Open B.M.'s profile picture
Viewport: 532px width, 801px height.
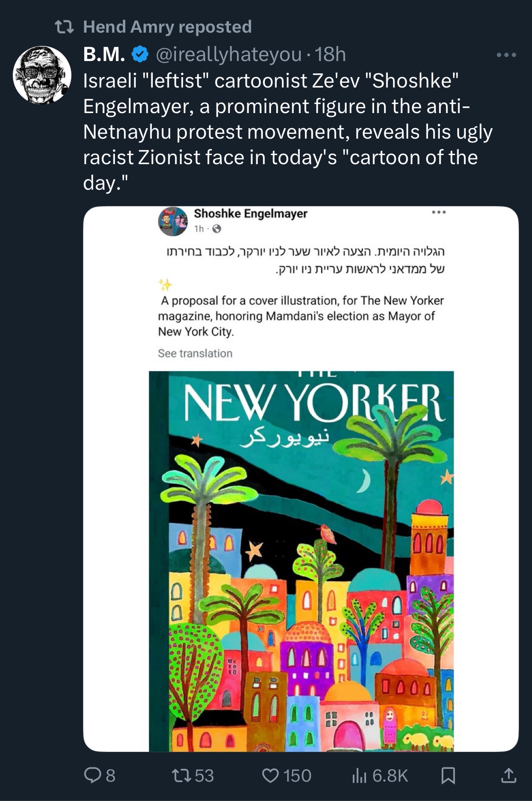point(42,75)
